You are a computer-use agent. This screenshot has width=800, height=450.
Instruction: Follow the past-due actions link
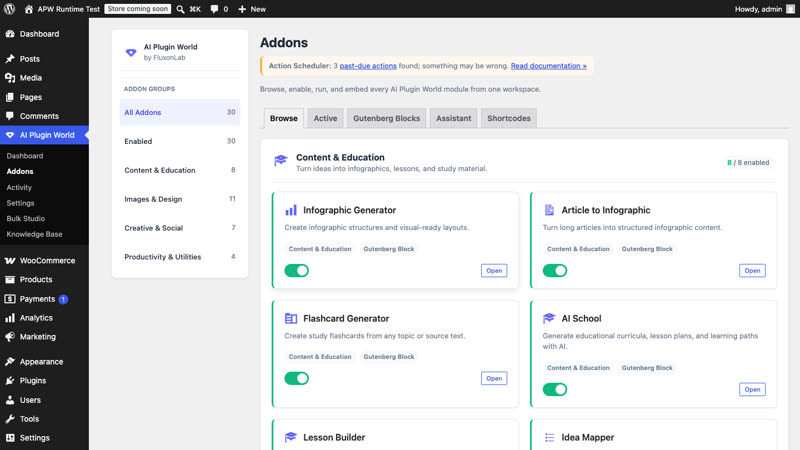pyautogui.click(x=368, y=66)
